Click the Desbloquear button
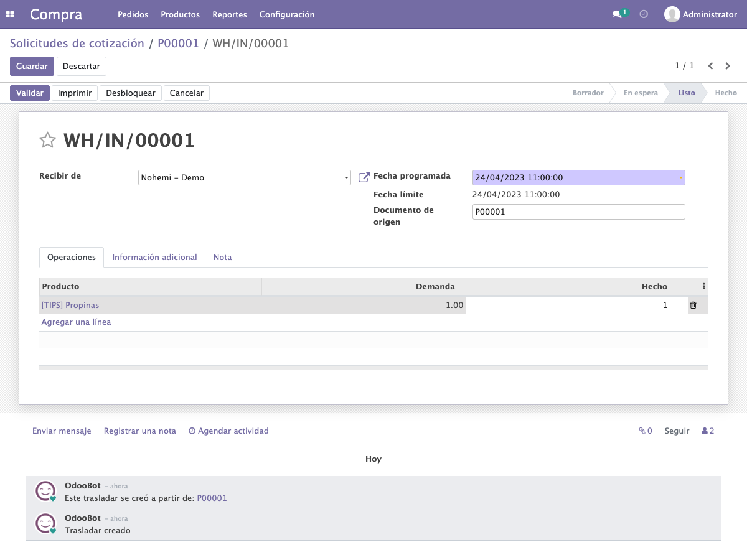 point(131,93)
